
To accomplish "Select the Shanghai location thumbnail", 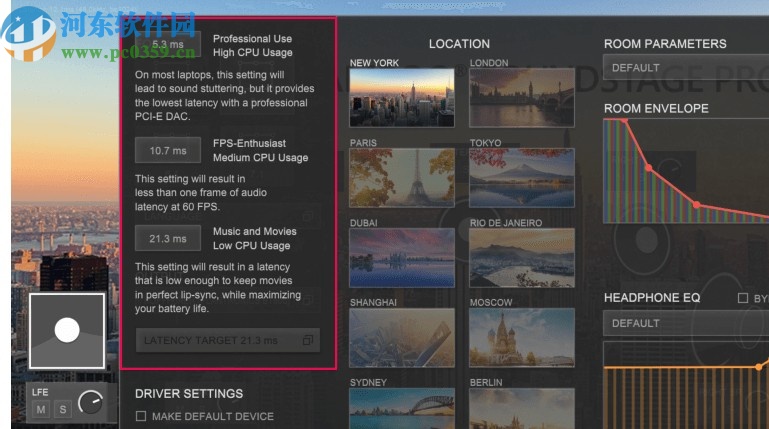I will (402, 337).
